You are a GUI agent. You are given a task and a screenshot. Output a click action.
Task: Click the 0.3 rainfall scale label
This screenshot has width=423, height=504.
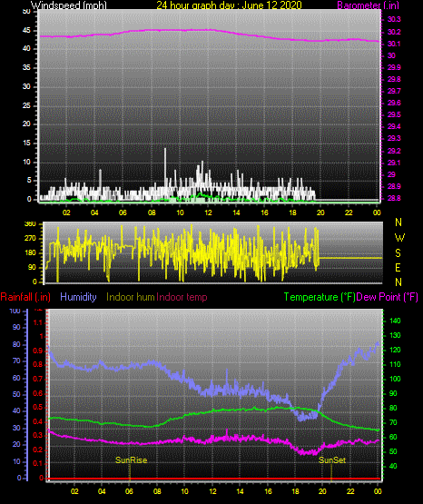38,435
